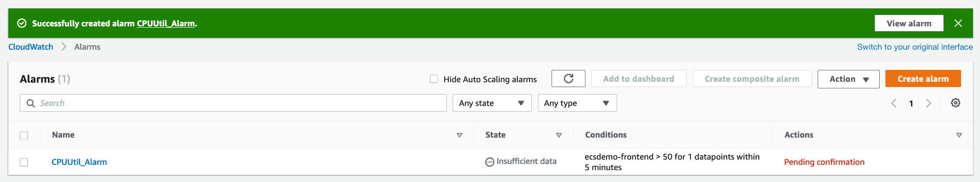Click the breadcrumb chevron separator
Screen dimensions: 980x182
(64, 47)
